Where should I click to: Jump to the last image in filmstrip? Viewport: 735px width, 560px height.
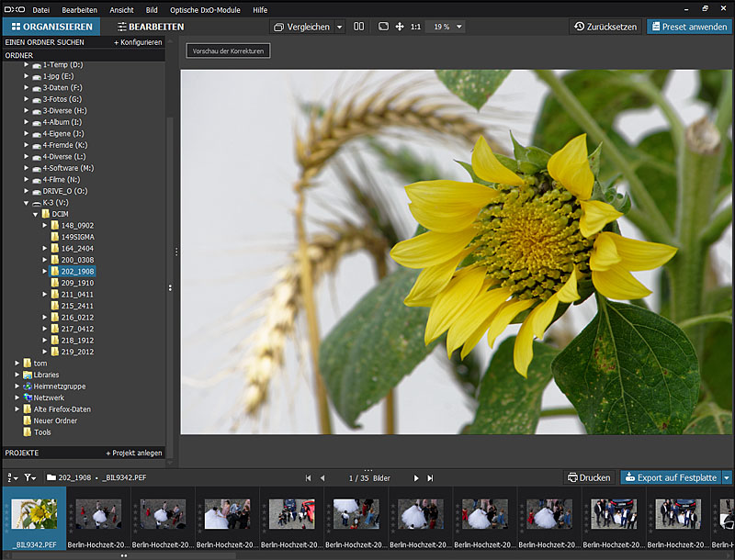point(430,478)
